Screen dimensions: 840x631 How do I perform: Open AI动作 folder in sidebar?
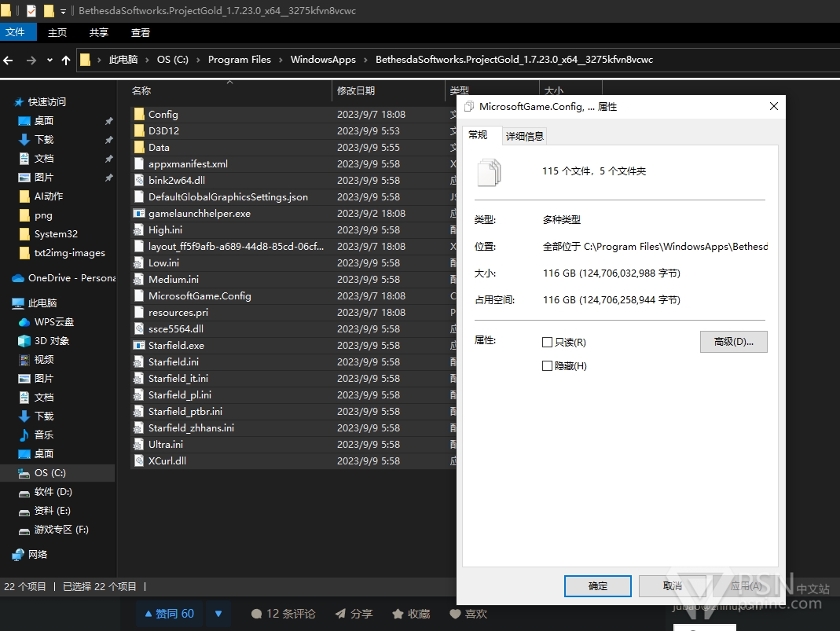49,196
